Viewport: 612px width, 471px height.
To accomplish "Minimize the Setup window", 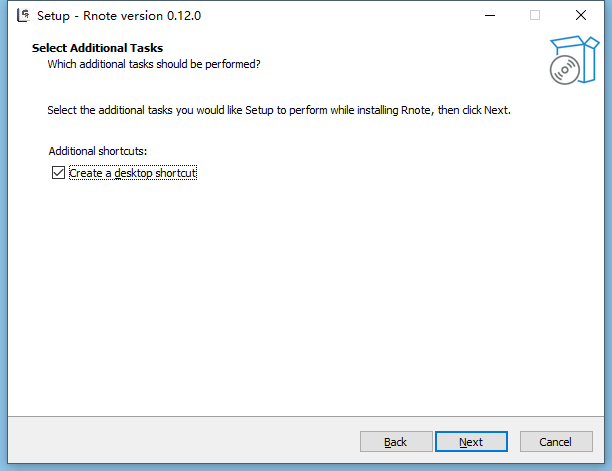I will (x=490, y=15).
